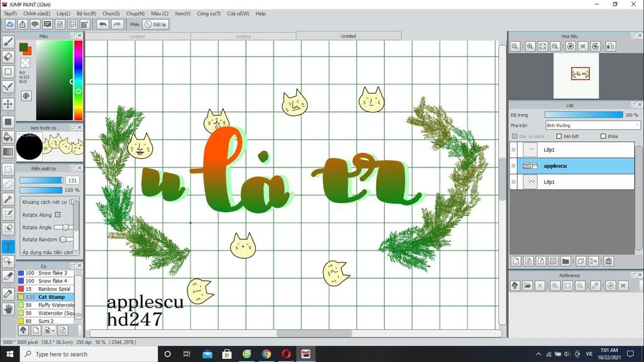Toggle visibility of the applescu layer

(x=513, y=166)
